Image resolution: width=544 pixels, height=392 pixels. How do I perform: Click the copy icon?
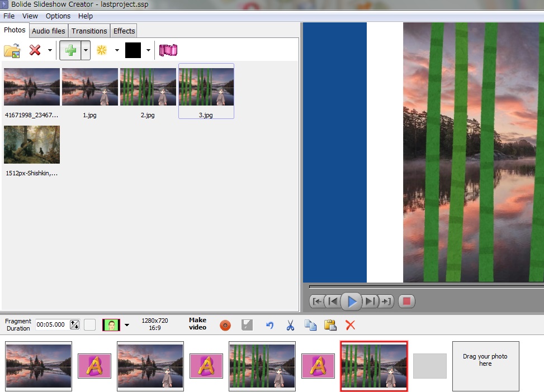(310, 325)
